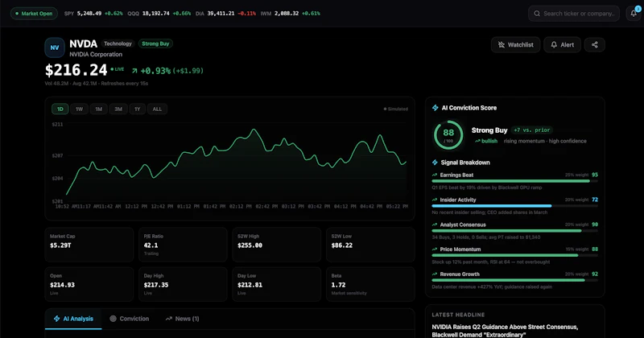Click the Revenue Growth score 92
The image size is (644, 338).
tap(595, 274)
